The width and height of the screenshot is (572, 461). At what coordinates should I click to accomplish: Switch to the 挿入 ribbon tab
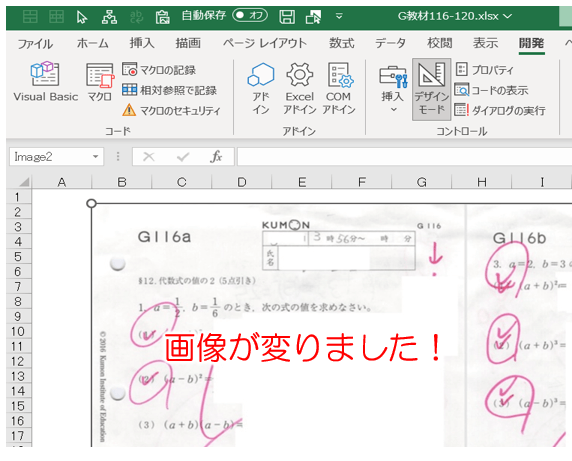click(142, 43)
